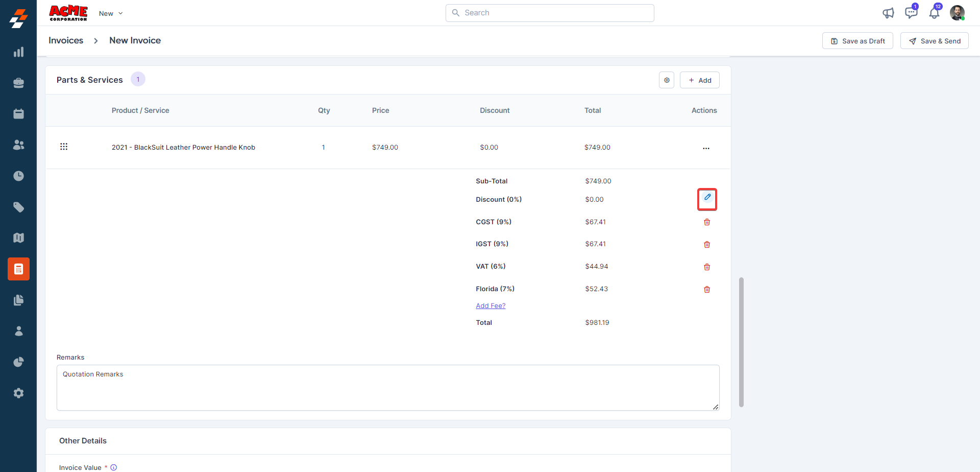Open the chat messages icon
980x472 pixels.
click(911, 13)
